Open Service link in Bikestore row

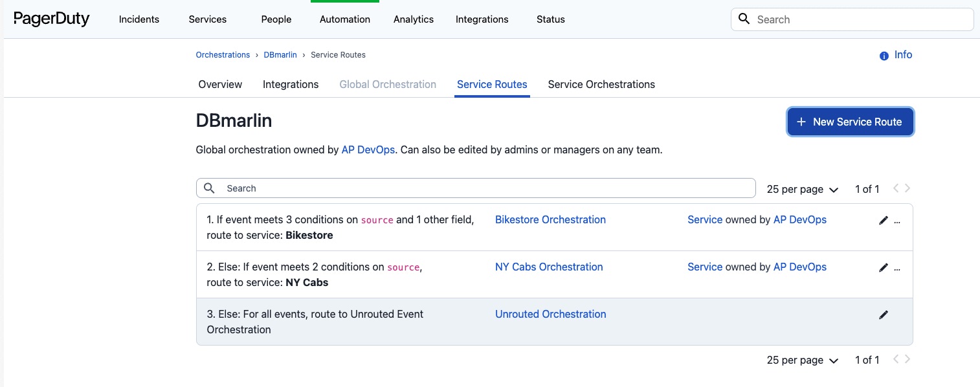pyautogui.click(x=705, y=219)
